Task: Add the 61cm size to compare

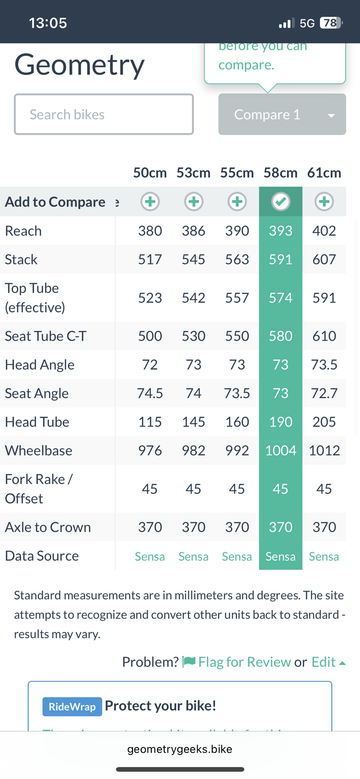Action: [x=324, y=202]
